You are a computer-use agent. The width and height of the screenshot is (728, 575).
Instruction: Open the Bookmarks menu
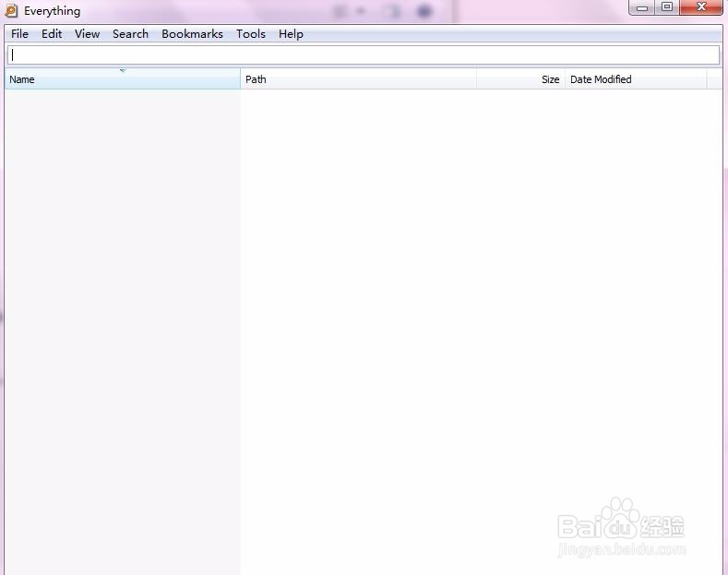point(192,34)
